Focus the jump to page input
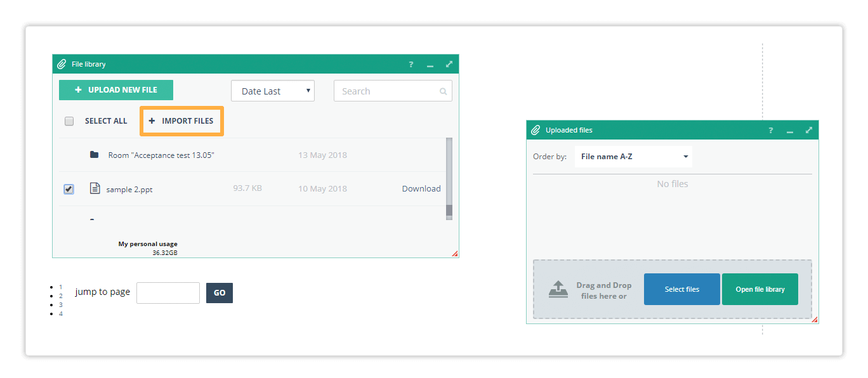This screenshot has width=868, height=378. [x=168, y=293]
